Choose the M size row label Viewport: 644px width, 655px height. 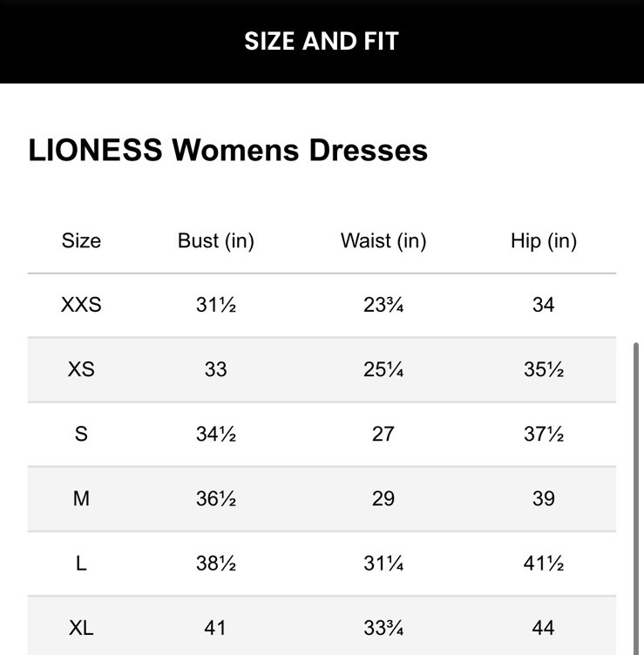click(x=81, y=498)
